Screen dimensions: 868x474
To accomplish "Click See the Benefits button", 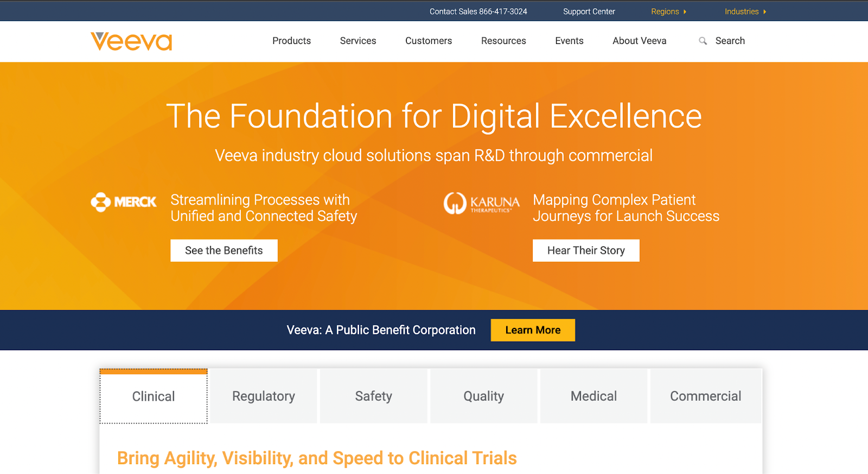I will 224,250.
